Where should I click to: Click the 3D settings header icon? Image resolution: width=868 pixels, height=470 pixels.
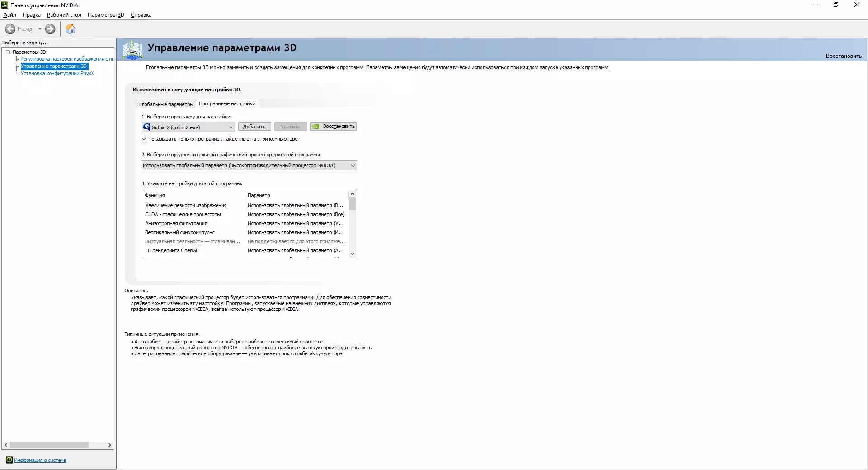tap(132, 50)
